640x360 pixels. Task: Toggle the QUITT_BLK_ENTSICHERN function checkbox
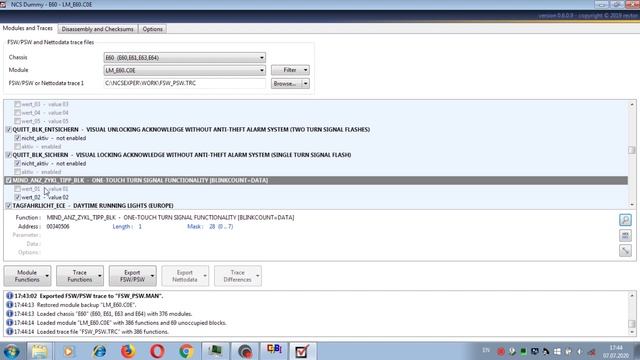pos(8,129)
